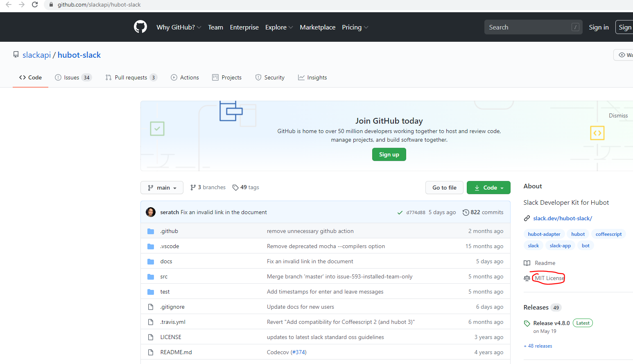Image resolution: width=633 pixels, height=364 pixels.
Task: Expand the Why GitHub? menu
Action: click(179, 27)
